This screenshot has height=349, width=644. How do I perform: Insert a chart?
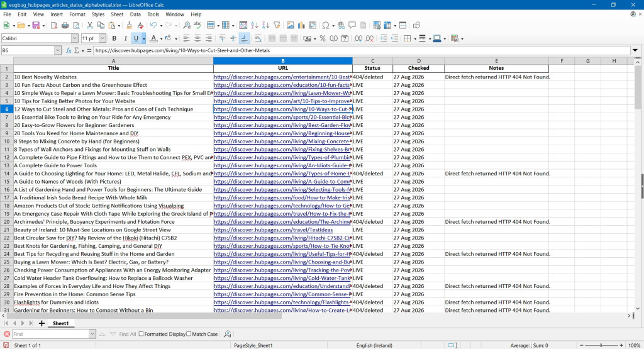tap(301, 25)
